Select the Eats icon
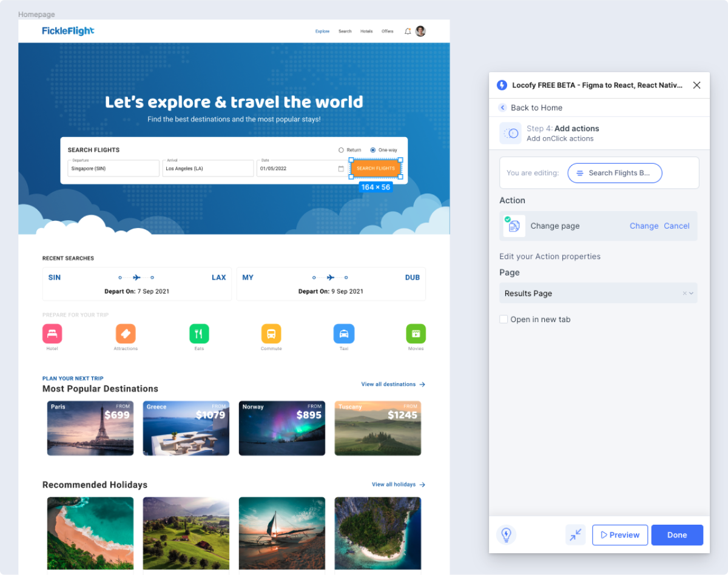Viewport: 728px width, 575px height. (199, 333)
